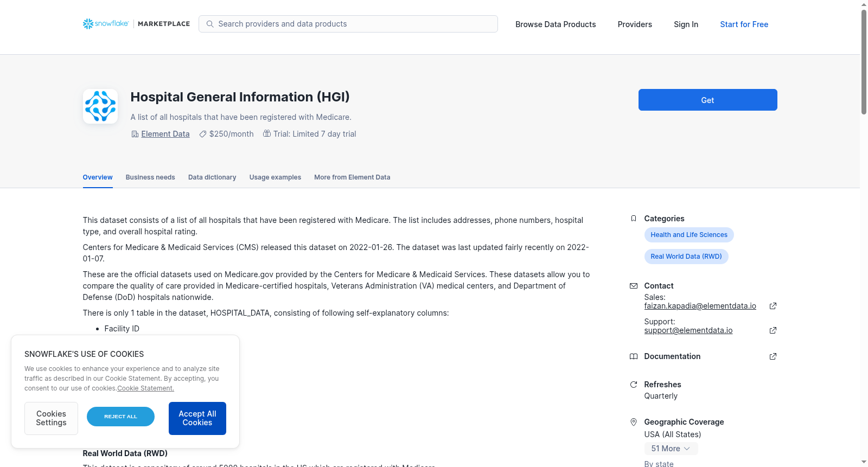Click the Documentation book icon
This screenshot has height=467, width=868.
coord(634,356)
